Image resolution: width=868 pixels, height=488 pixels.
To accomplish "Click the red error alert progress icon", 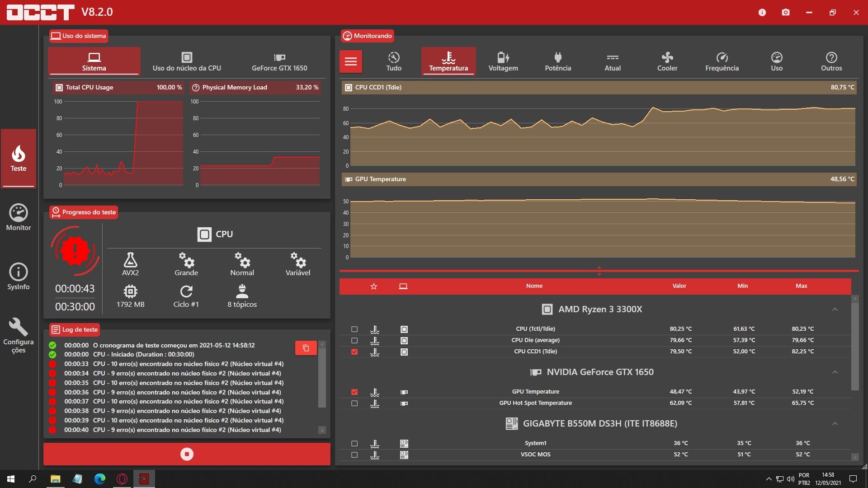I will pos(75,251).
